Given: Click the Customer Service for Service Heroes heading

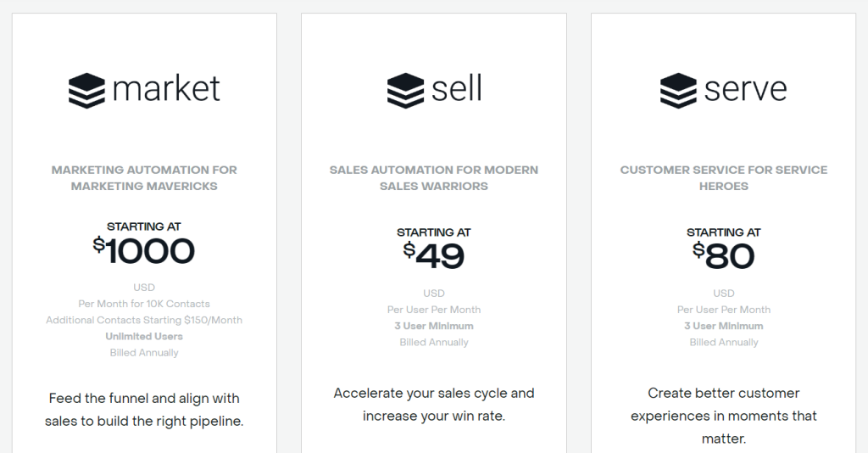Looking at the screenshot, I should (x=724, y=178).
